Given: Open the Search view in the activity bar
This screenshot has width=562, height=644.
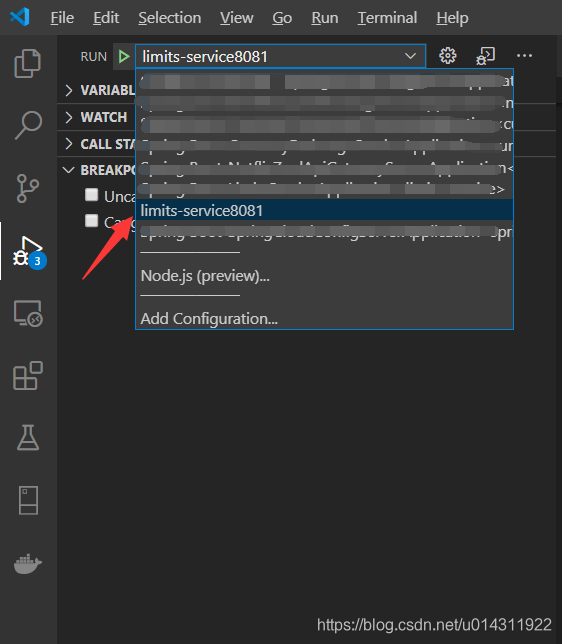Looking at the screenshot, I should coord(28,125).
